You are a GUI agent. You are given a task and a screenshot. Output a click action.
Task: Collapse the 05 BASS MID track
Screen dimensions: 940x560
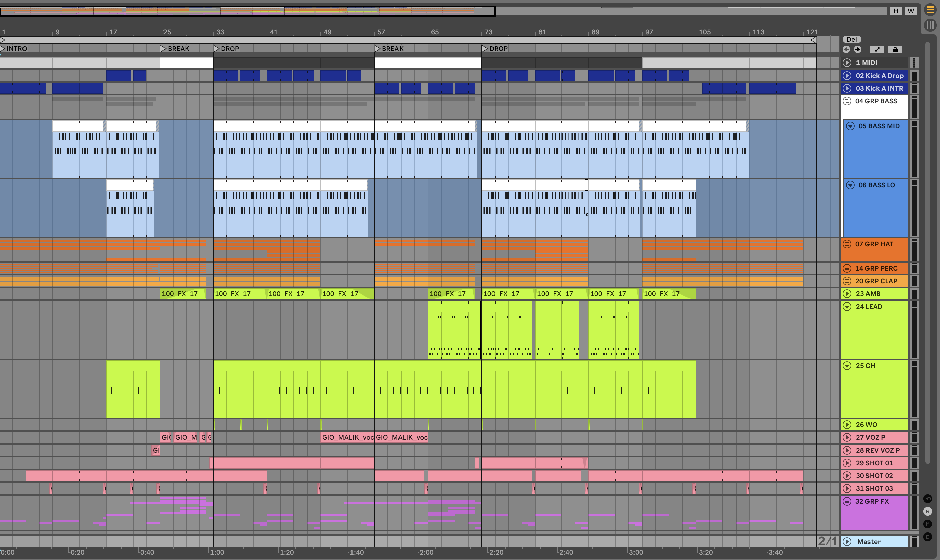850,126
